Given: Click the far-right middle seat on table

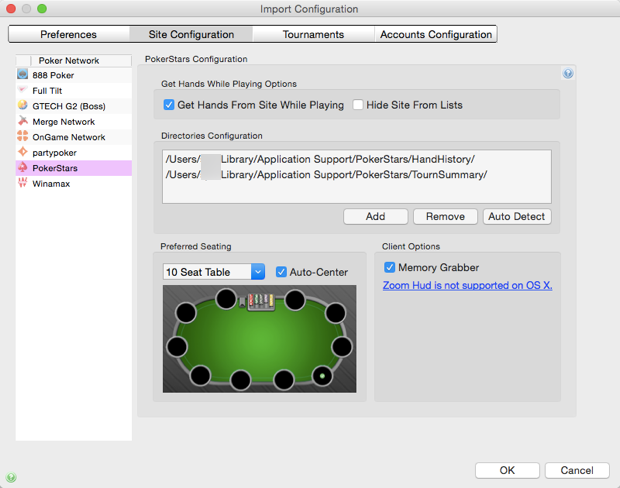Looking at the screenshot, I should point(342,347).
